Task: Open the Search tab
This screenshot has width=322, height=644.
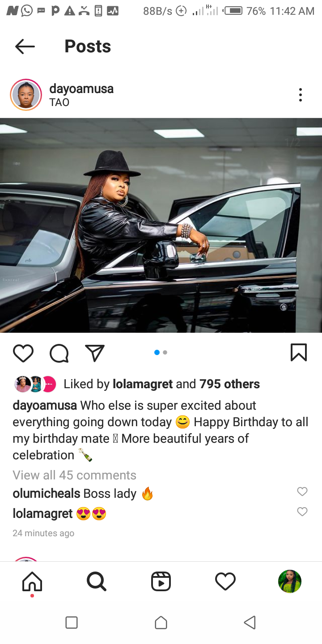Action: (97, 581)
